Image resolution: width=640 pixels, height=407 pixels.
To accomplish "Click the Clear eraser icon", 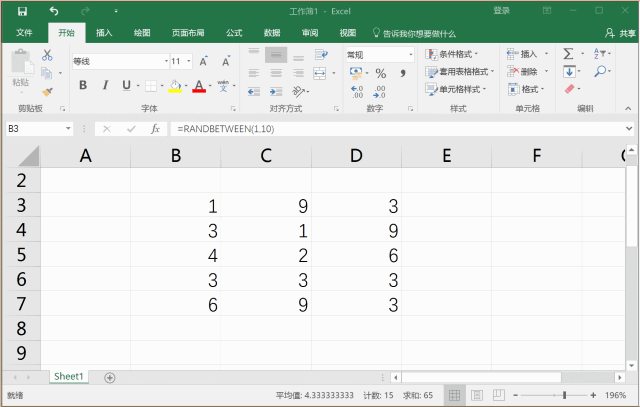I will pyautogui.click(x=569, y=89).
